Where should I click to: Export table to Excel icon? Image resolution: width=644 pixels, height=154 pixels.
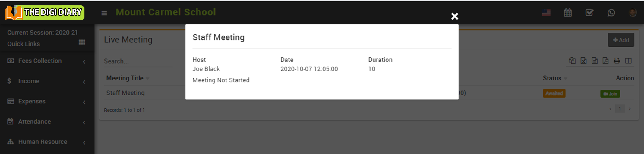[583, 61]
